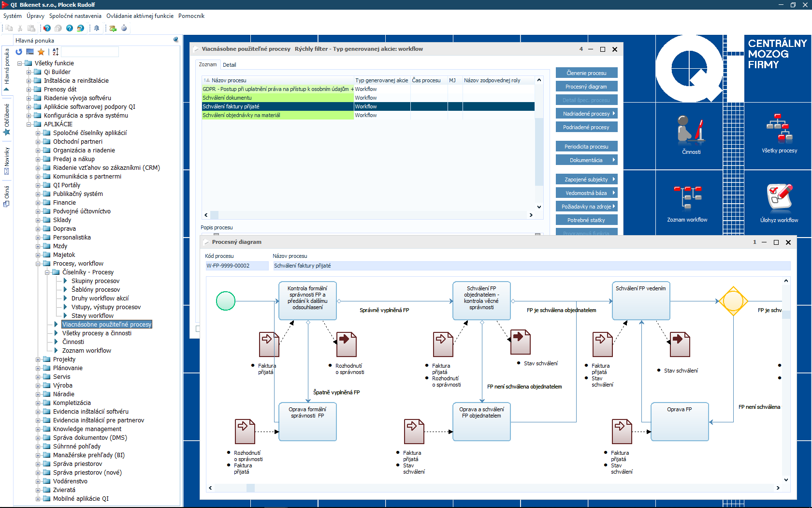Image resolution: width=812 pixels, height=508 pixels.
Task: Open the Dokumentácia dropdown button
Action: pyautogui.click(x=586, y=160)
